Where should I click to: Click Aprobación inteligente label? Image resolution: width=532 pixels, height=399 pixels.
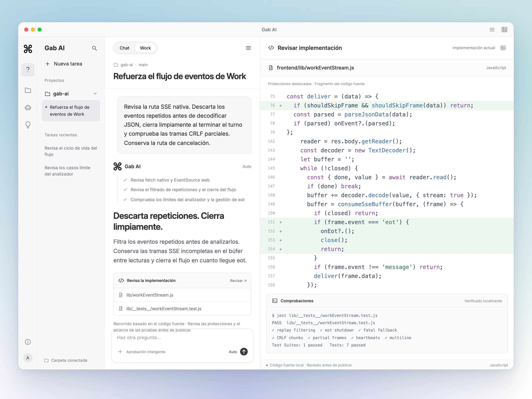[146, 352]
